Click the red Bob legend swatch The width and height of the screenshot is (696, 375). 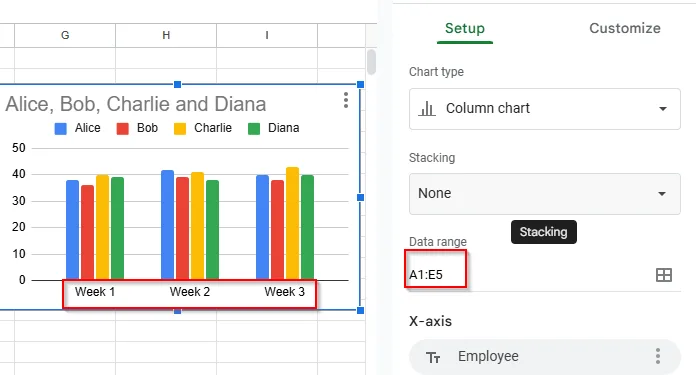[x=123, y=129]
